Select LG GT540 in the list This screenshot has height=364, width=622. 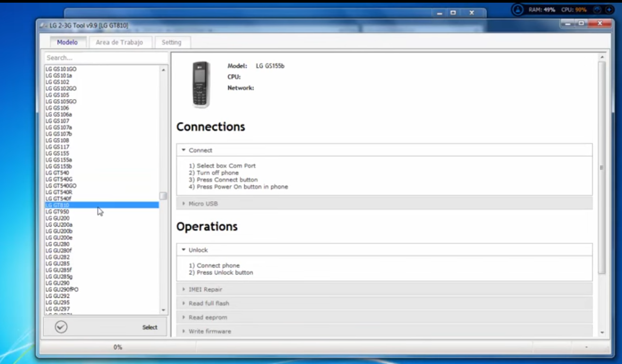click(x=102, y=173)
